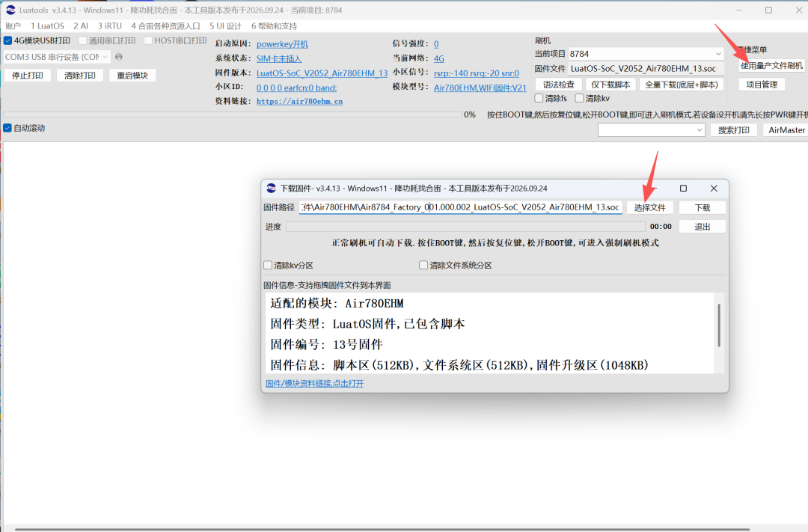The image size is (808, 532).
Task: Click text 固件编号: 13号固件
Action: click(x=326, y=344)
